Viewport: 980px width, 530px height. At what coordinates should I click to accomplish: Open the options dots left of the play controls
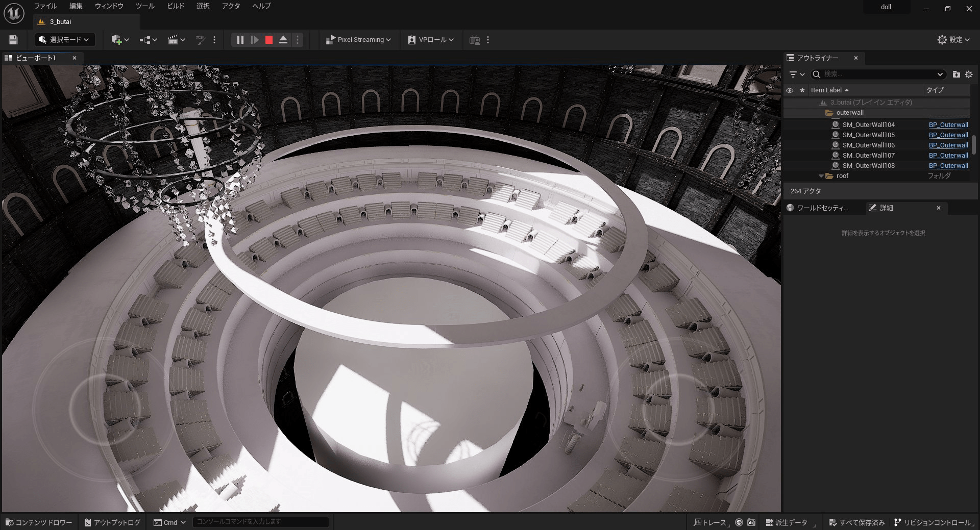[x=214, y=40]
